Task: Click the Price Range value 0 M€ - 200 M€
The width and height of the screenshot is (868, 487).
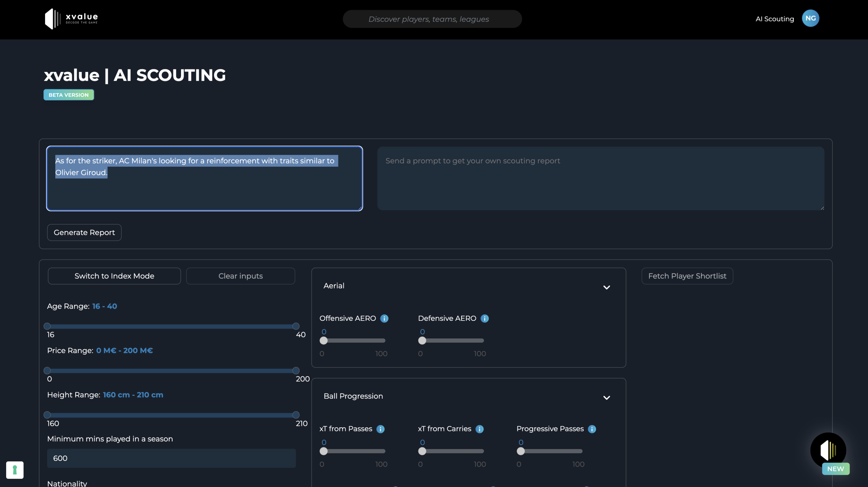Action: pos(124,351)
